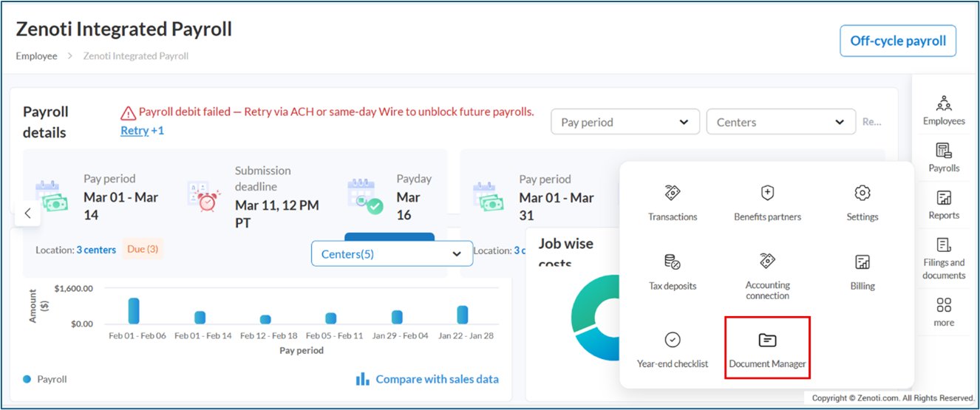Screen dimensions: 980x410
Task: Open the Pay period dropdown
Action: (625, 122)
